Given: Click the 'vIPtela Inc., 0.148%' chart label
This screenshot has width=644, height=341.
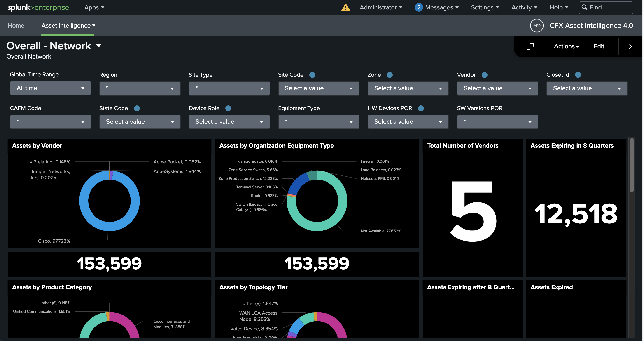Looking at the screenshot, I should 50,162.
